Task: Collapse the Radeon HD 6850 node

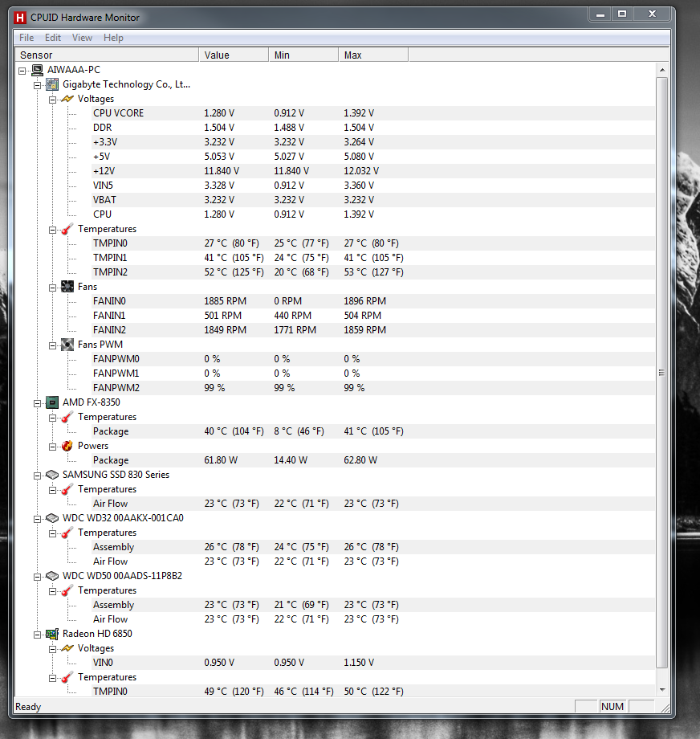Action: pos(37,635)
